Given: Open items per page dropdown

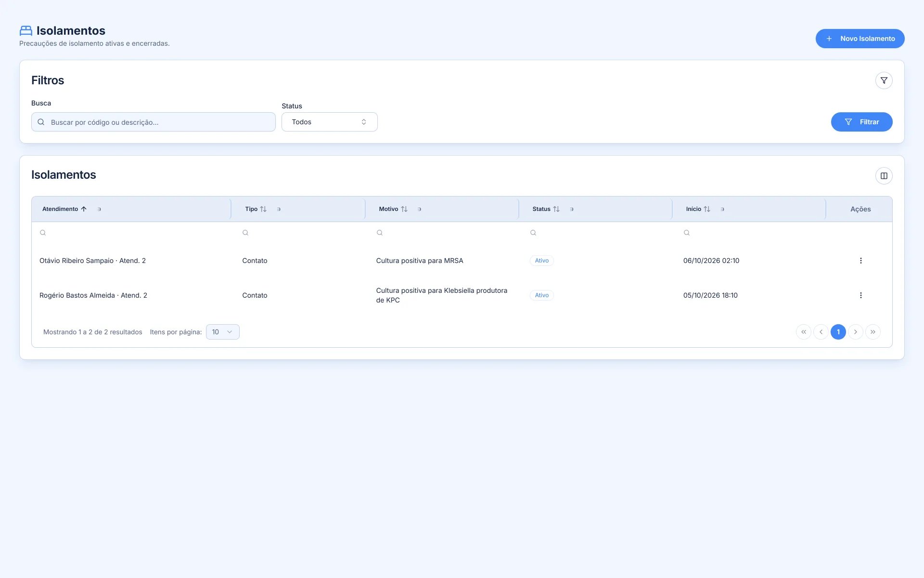Looking at the screenshot, I should (x=223, y=332).
